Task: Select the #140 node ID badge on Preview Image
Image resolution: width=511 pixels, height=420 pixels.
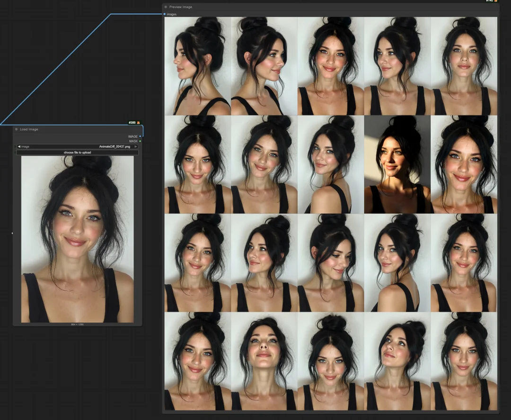Action: 489,1
